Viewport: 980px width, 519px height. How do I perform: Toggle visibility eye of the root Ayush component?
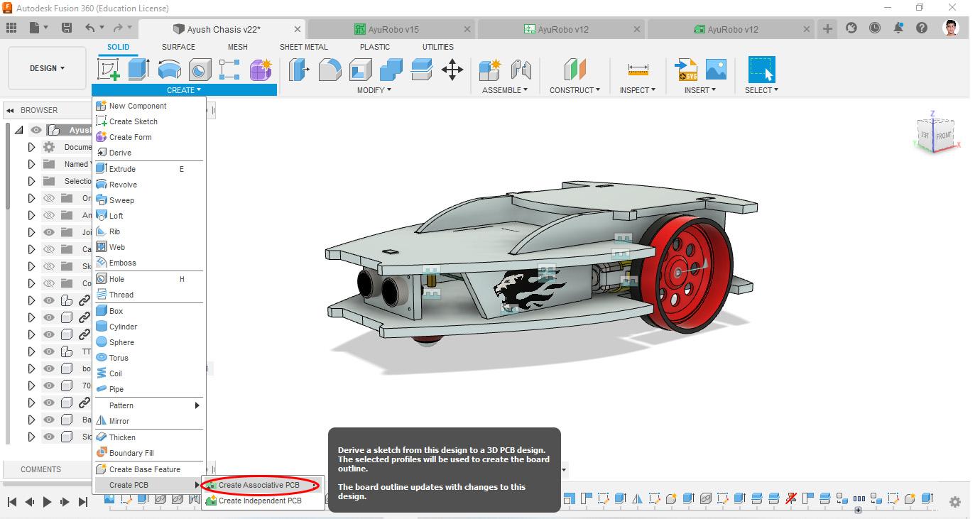[x=36, y=130]
